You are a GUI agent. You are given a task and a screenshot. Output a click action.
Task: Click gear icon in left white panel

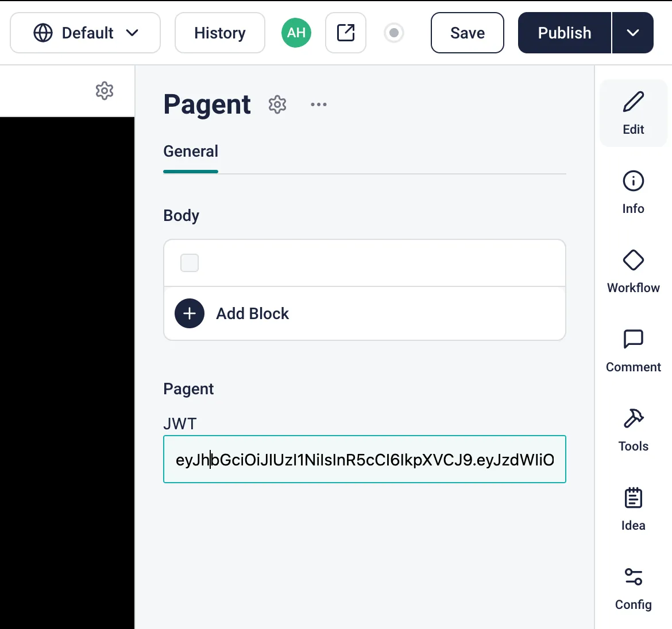click(x=104, y=91)
